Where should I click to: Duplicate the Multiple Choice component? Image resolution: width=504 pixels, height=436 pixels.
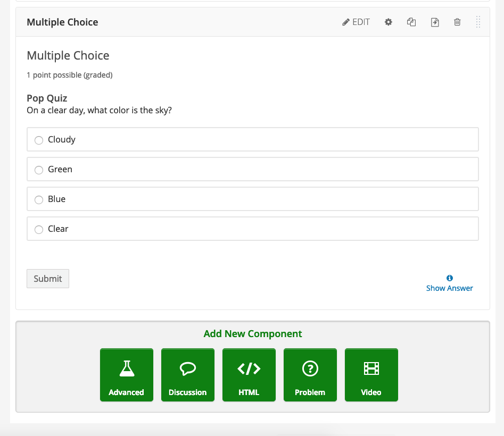411,22
